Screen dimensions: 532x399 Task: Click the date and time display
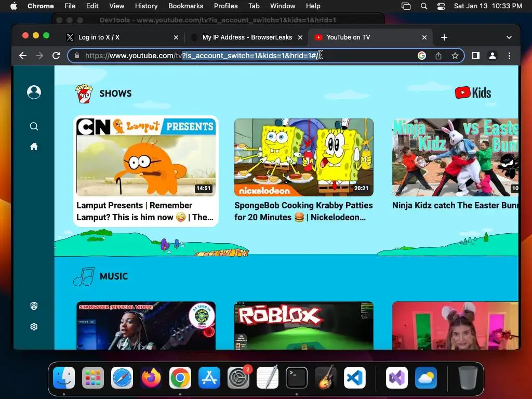[488, 6]
